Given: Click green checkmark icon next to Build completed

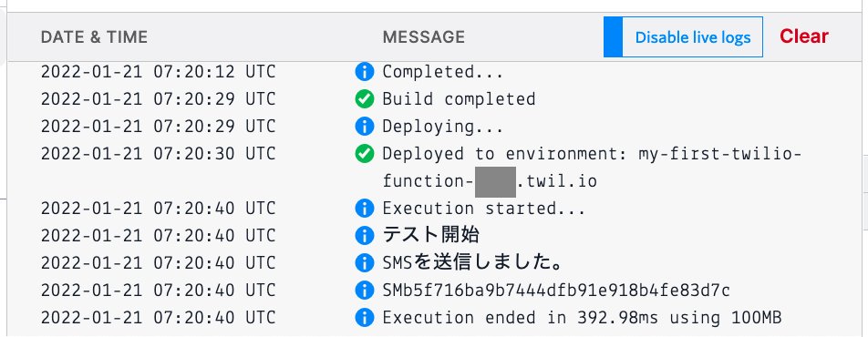Looking at the screenshot, I should point(364,99).
